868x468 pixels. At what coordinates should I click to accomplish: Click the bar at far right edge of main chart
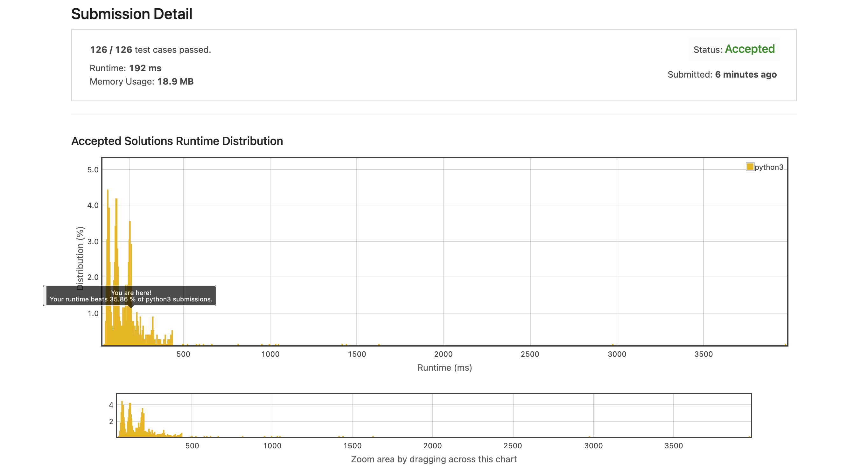tap(786, 344)
